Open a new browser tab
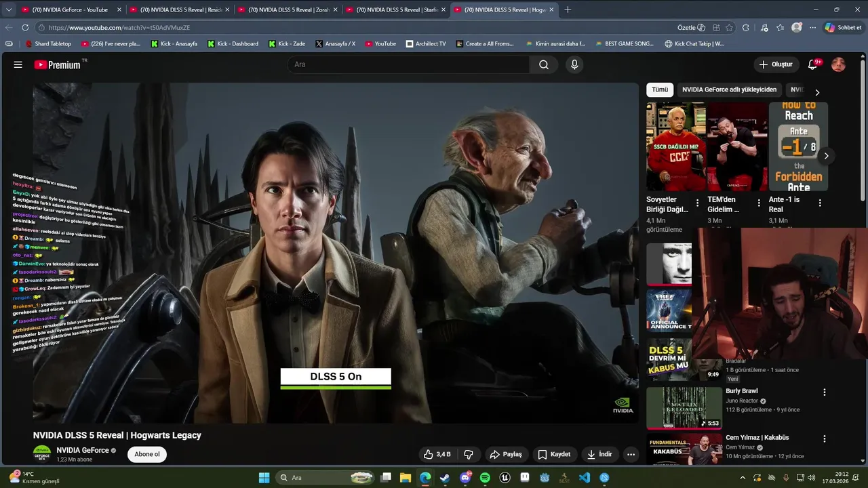 click(x=568, y=9)
